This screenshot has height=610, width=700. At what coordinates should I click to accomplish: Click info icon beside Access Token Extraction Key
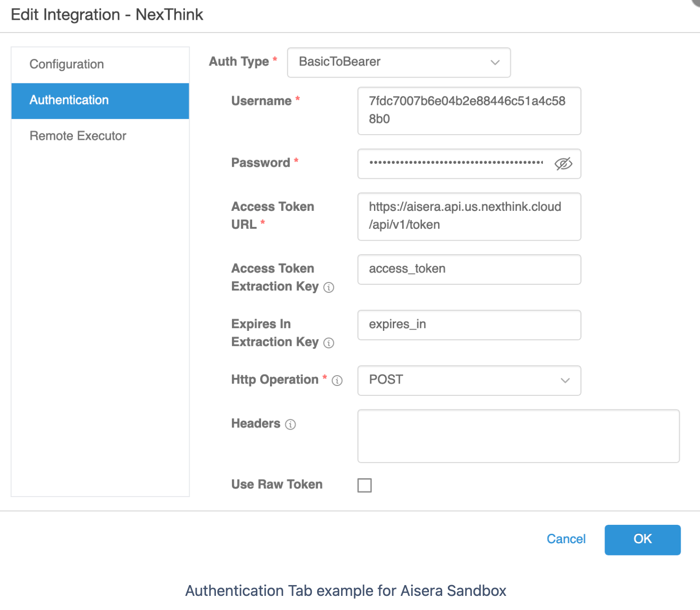click(329, 288)
